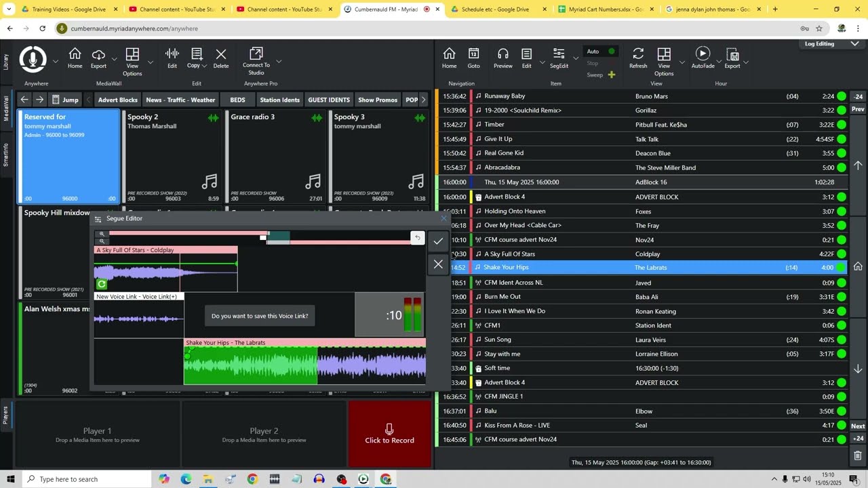Cancel Segue Editor with X button
Screen dimensions: 868x488
pos(438,264)
